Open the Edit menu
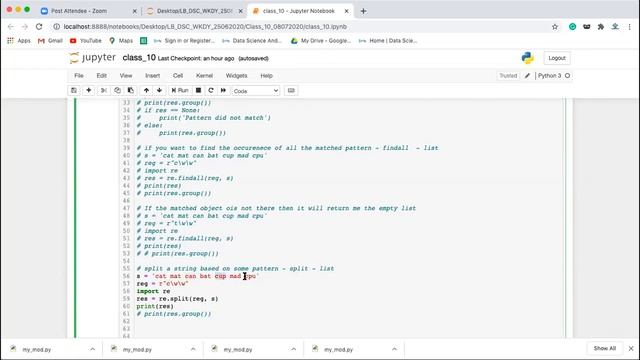Screen dimensions: 640x360 (x=102, y=76)
